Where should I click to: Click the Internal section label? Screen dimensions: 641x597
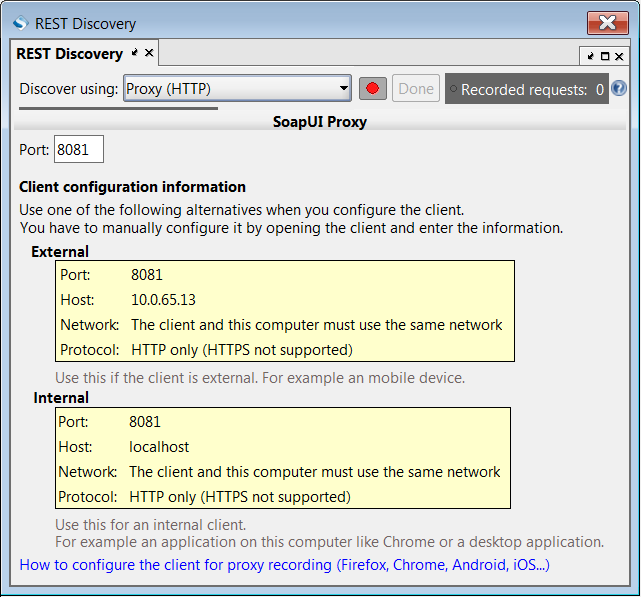pyautogui.click(x=61, y=397)
